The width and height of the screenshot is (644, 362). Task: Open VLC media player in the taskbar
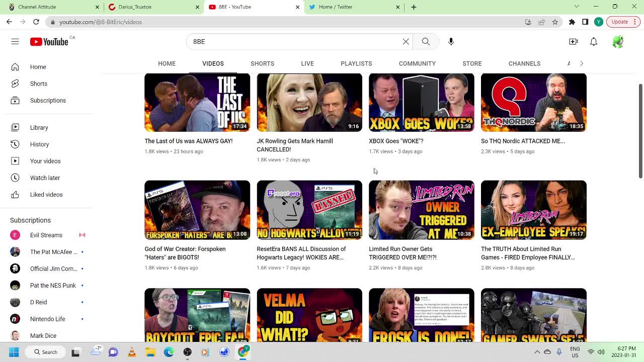coord(132,352)
